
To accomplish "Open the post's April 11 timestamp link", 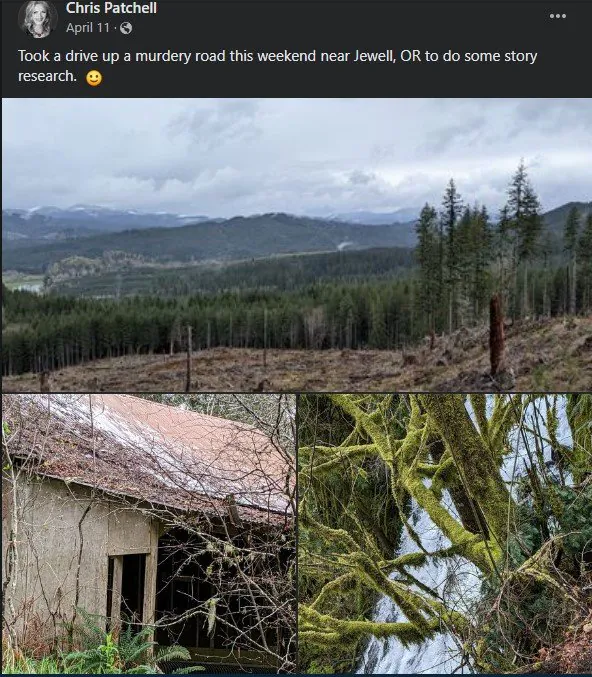I will (88, 28).
